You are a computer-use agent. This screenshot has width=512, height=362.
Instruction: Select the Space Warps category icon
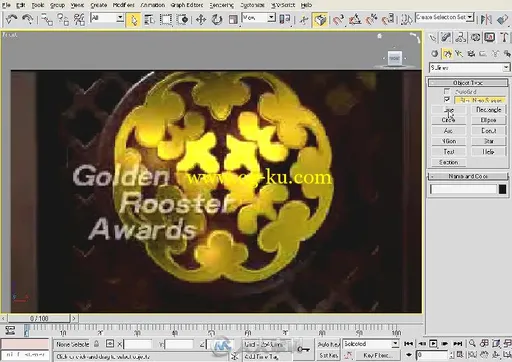coord(495,53)
